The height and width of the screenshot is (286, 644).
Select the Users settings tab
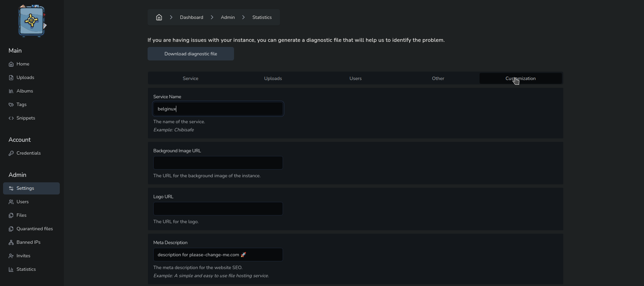356,78
